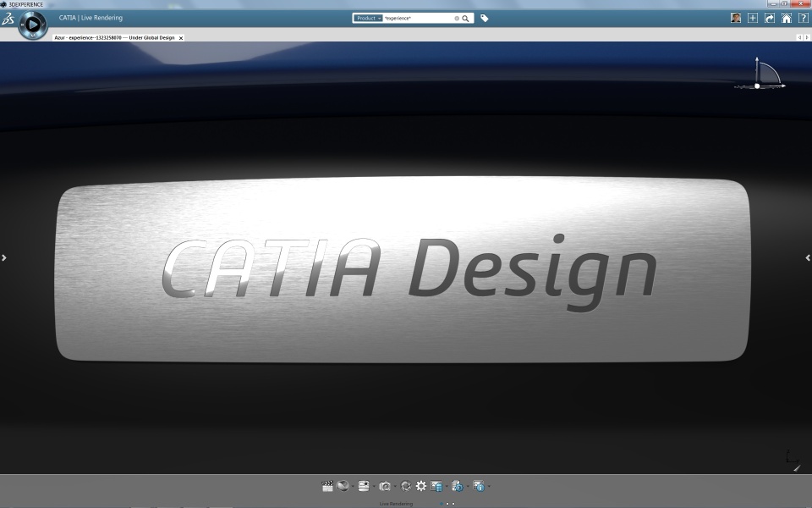812x508 pixels.
Task: Click the clapperboard animation icon
Action: (x=327, y=486)
